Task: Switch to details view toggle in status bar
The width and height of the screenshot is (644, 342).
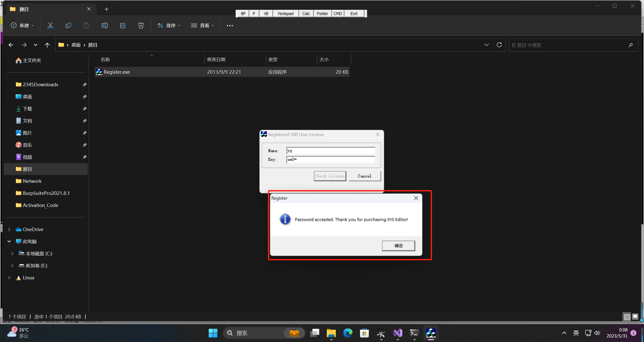Action: click(627, 317)
